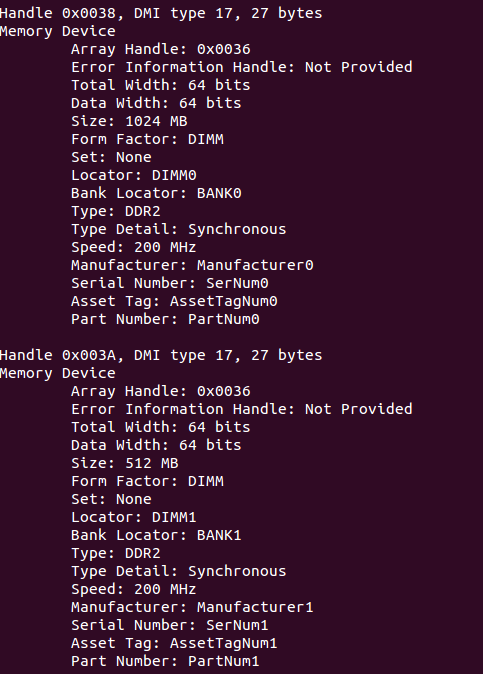Click 'Asset Tag: AssetTagNum1' line
The image size is (483, 674).
click(x=174, y=643)
